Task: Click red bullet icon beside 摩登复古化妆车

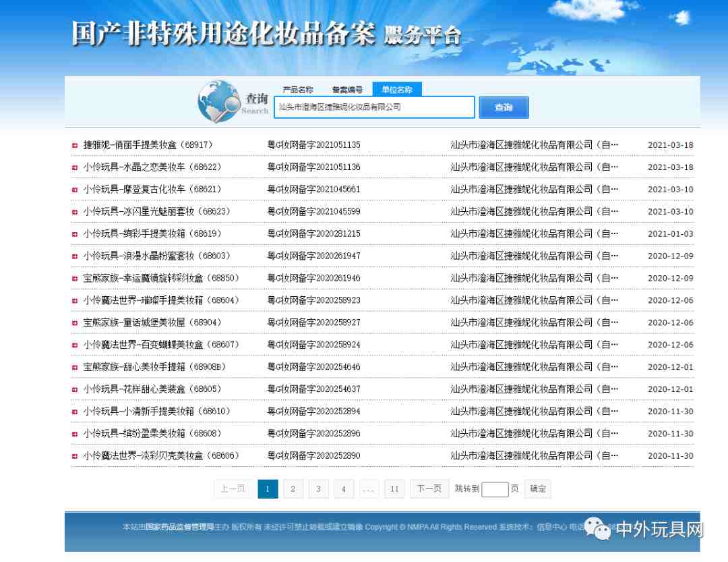Action: [x=75, y=190]
